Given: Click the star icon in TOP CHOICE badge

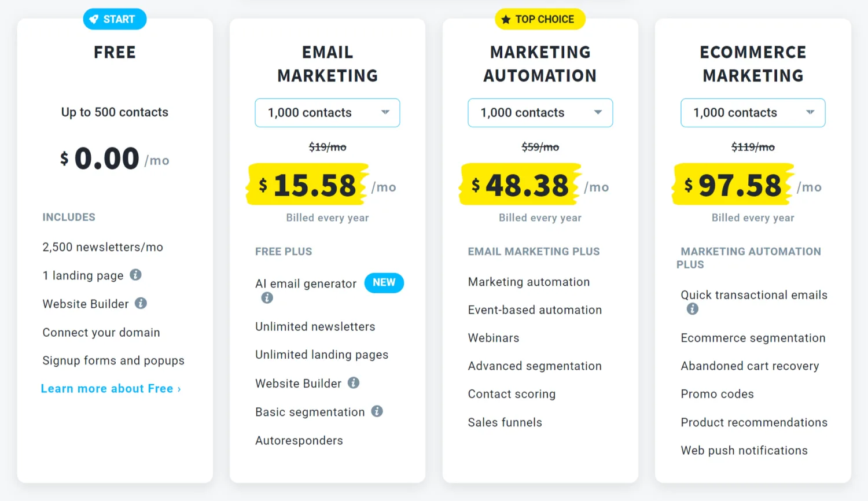Looking at the screenshot, I should coord(506,20).
